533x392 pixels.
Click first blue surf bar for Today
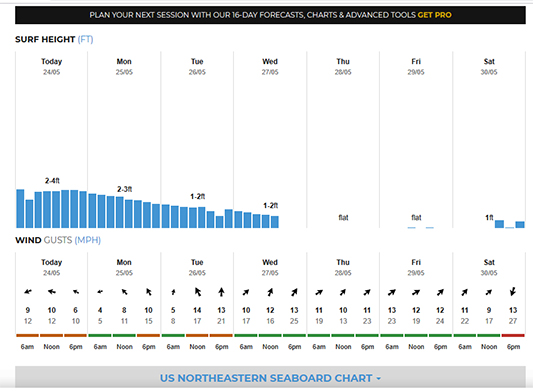point(20,208)
